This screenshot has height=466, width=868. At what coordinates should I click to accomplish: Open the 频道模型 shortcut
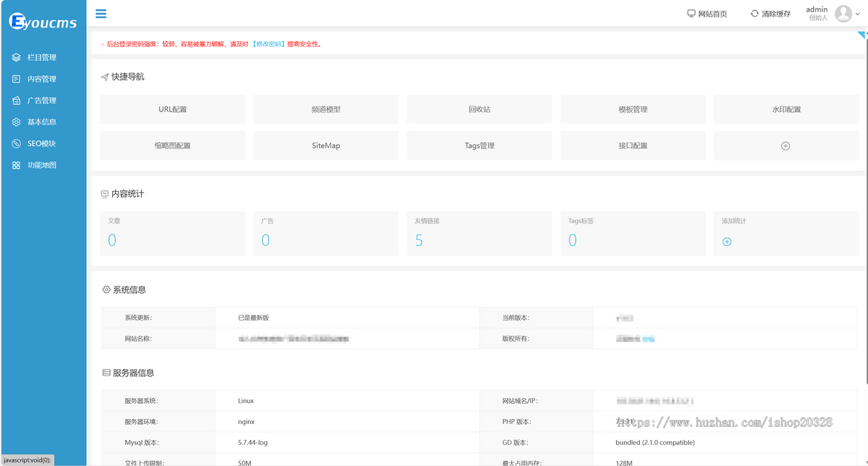click(x=325, y=109)
